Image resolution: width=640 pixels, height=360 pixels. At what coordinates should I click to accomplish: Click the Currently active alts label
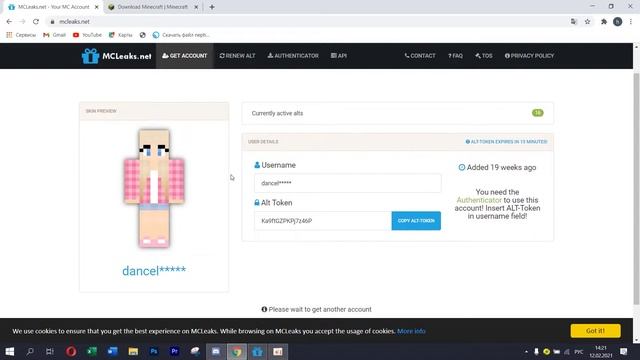pos(277,113)
